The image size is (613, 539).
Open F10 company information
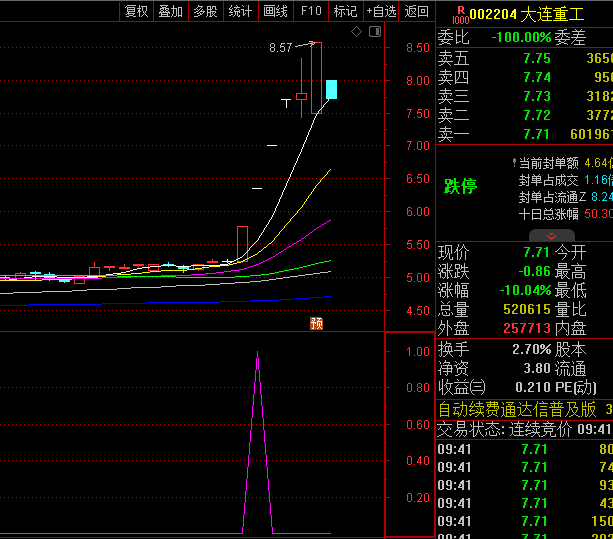(311, 11)
